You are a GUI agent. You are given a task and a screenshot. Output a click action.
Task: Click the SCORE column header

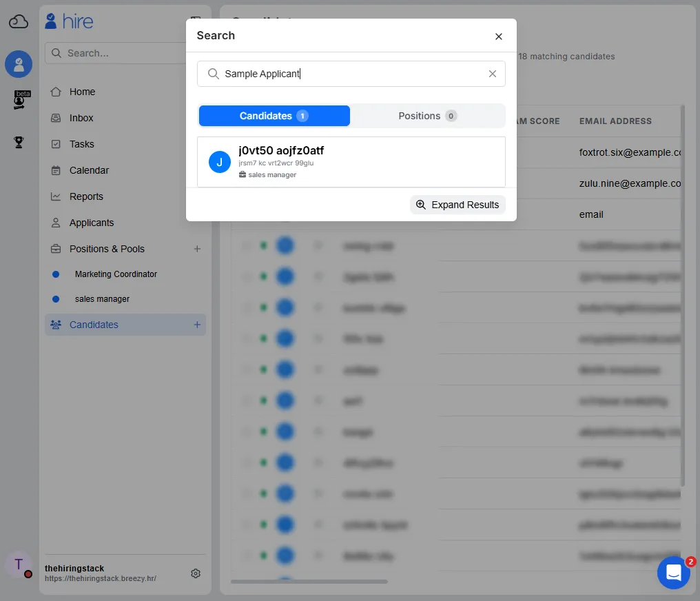click(539, 121)
